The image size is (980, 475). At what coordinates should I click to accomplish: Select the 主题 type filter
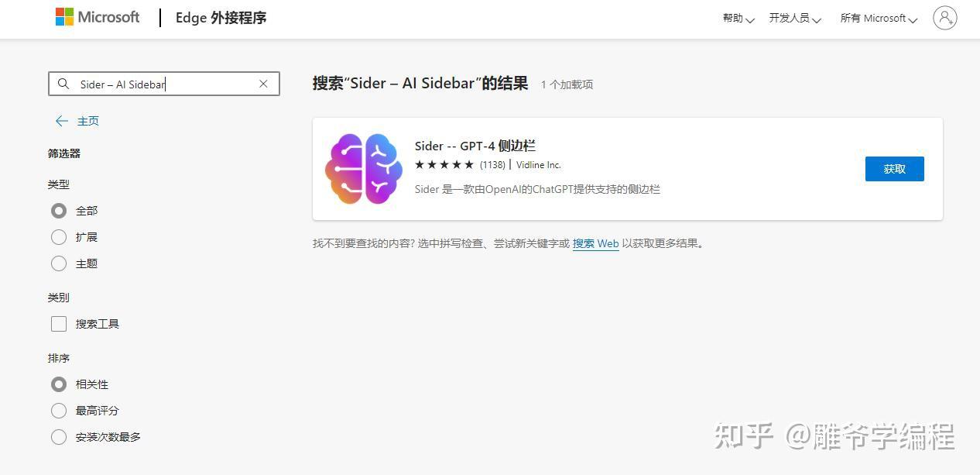59,263
